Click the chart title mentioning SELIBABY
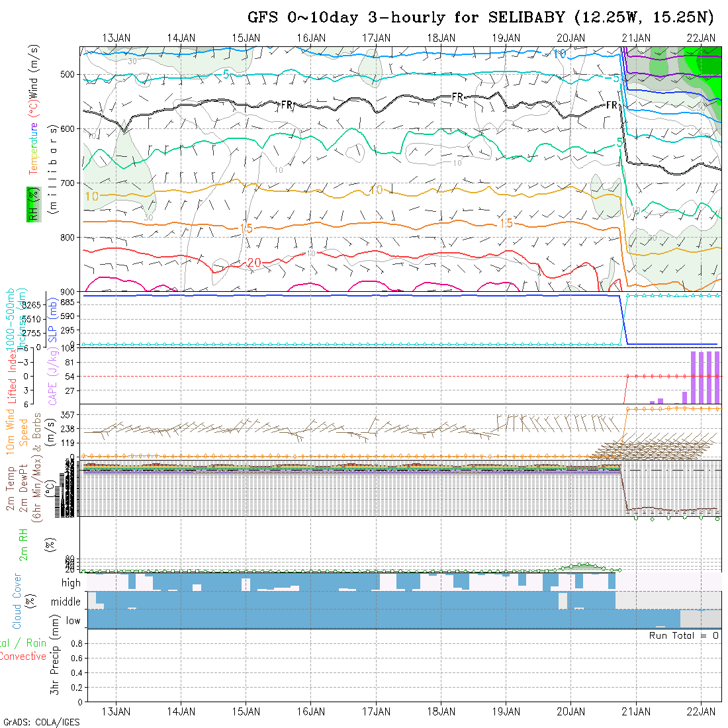 pos(481,17)
